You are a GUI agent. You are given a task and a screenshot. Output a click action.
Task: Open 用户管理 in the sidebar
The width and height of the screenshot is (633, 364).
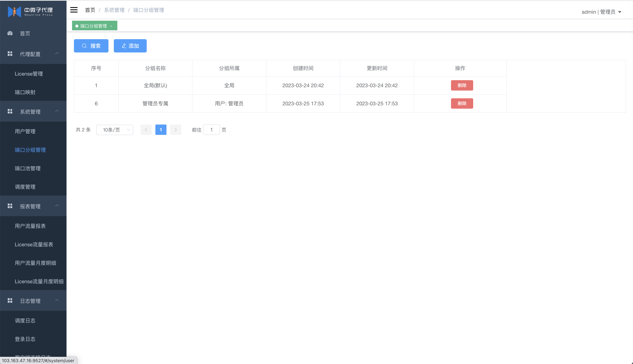click(x=33, y=131)
